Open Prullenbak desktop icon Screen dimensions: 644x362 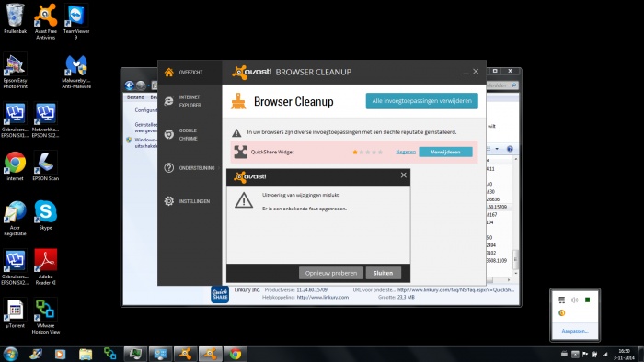[x=16, y=18]
